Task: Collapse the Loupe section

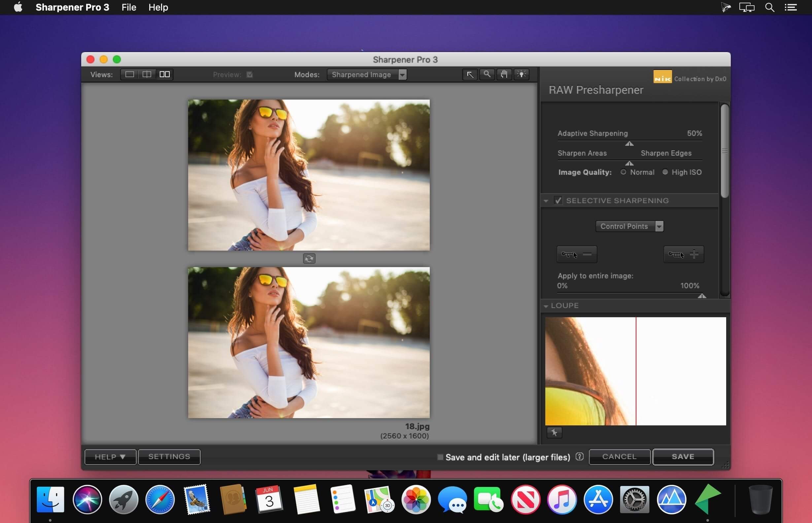Action: click(x=546, y=306)
